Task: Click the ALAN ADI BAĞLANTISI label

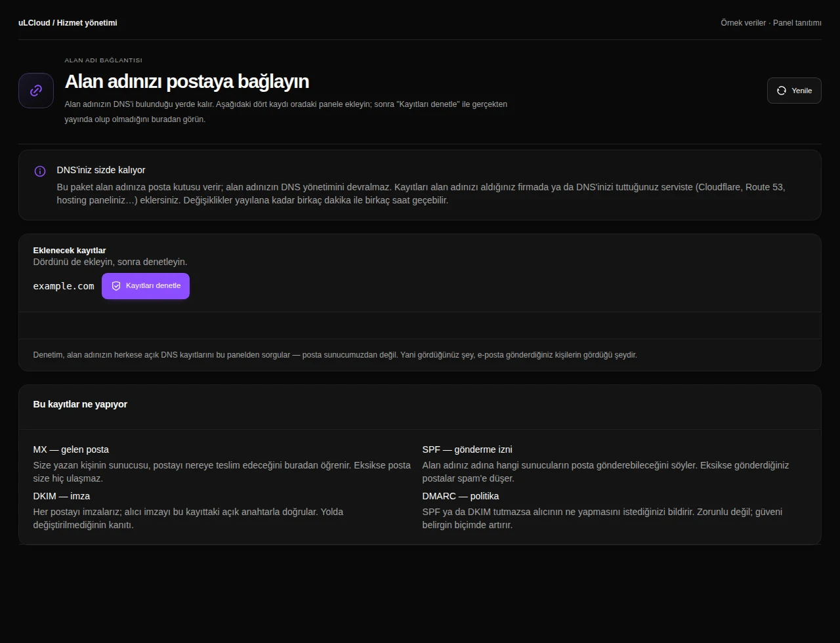Action: pyautogui.click(x=103, y=60)
